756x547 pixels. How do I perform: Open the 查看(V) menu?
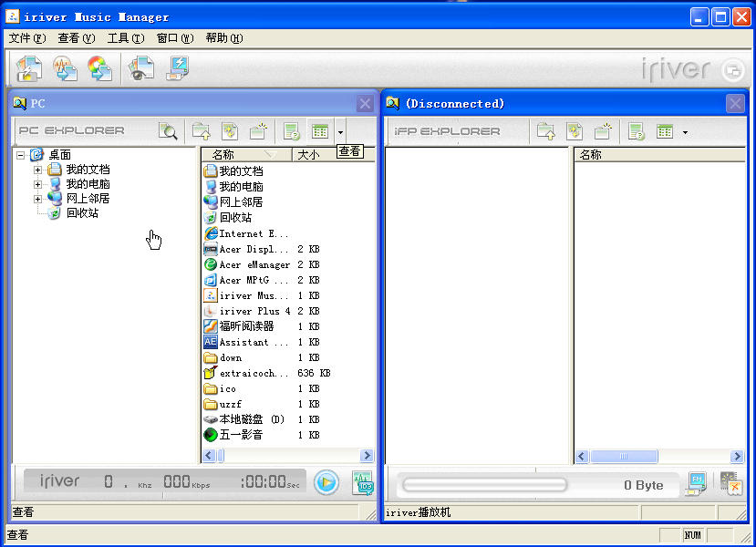(77, 38)
